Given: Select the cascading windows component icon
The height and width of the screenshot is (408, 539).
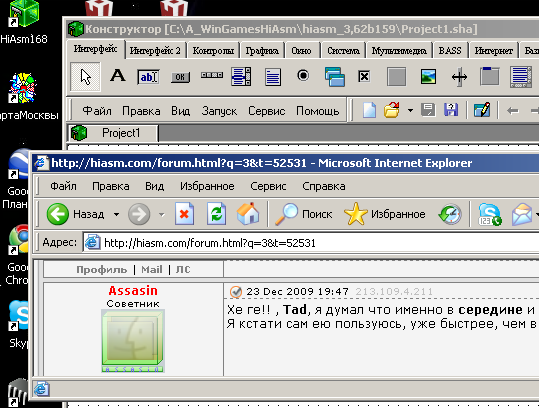Looking at the screenshot, I should tap(334, 76).
